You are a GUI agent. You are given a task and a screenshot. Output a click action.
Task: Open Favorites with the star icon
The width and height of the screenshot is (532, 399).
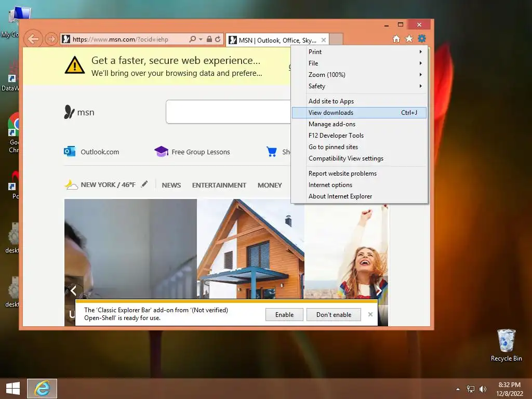(409, 38)
